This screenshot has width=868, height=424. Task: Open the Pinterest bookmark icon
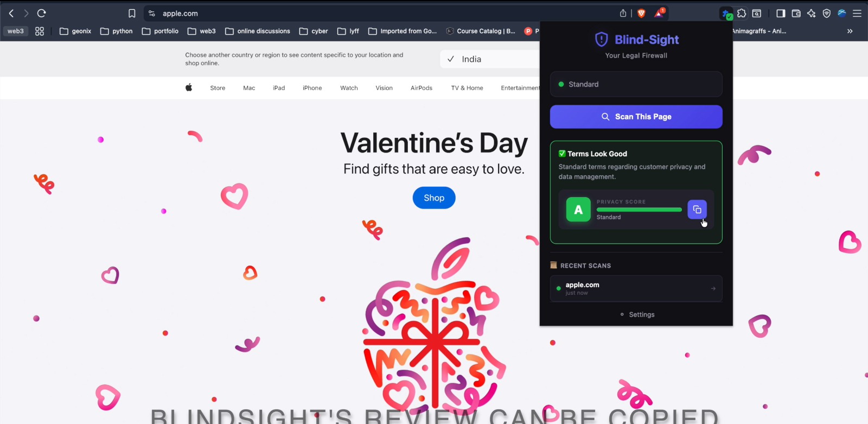click(x=528, y=31)
